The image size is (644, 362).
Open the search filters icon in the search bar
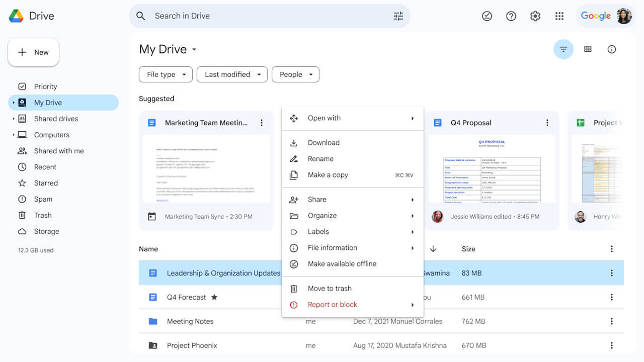398,16
